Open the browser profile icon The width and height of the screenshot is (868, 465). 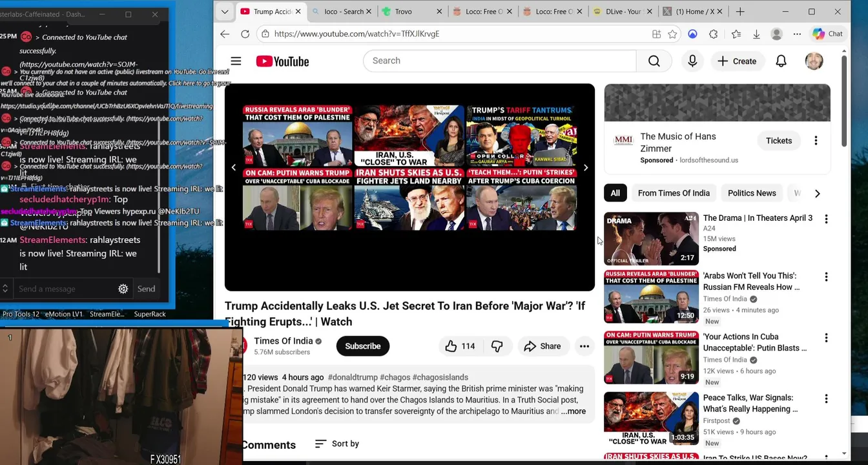tap(777, 34)
